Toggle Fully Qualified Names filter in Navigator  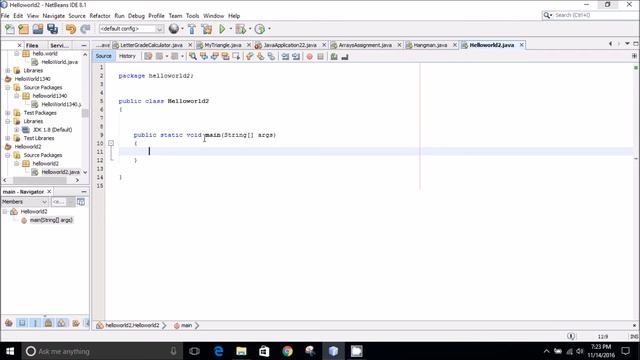pos(76,323)
